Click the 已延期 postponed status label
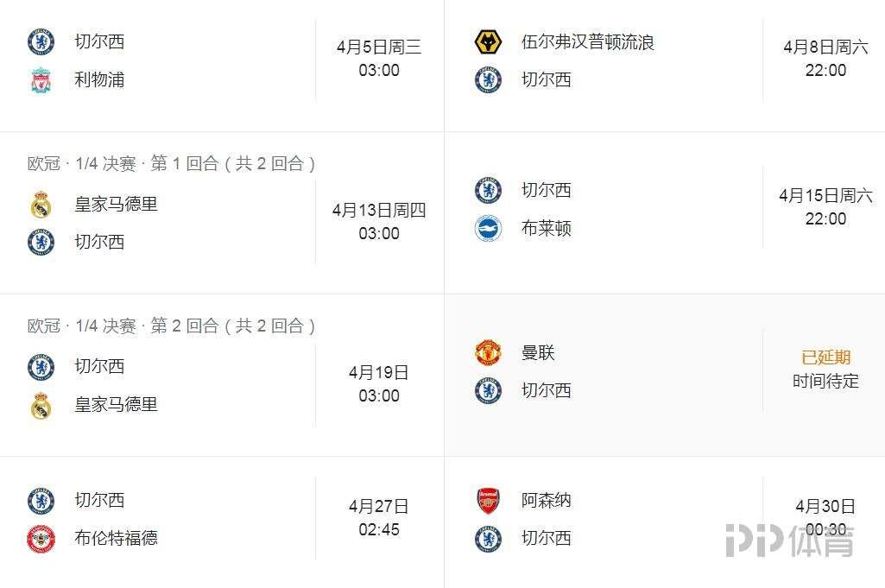Image resolution: width=885 pixels, height=588 pixels. pyautogui.click(x=825, y=357)
